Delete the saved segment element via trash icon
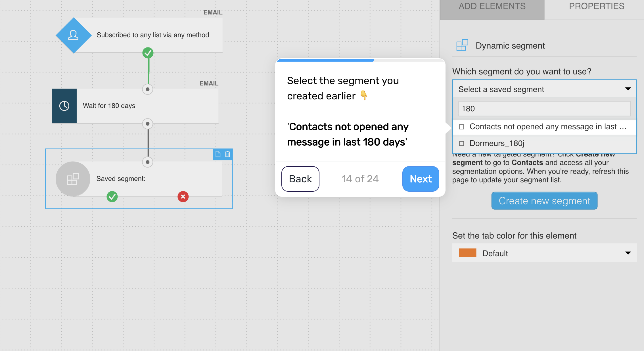This screenshot has width=644, height=351. point(227,154)
